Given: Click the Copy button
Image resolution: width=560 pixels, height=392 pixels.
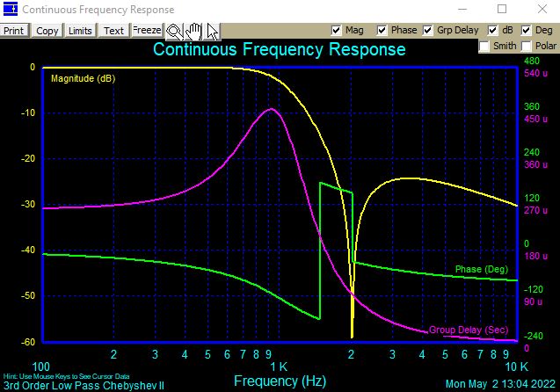Looking at the screenshot, I should 47,31.
